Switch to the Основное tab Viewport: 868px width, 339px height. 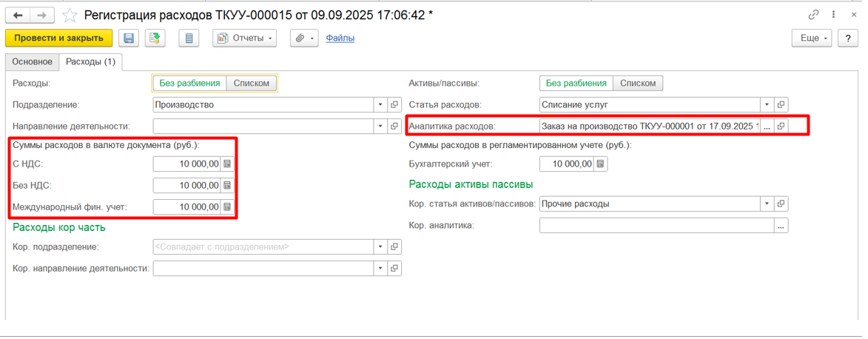pos(32,62)
